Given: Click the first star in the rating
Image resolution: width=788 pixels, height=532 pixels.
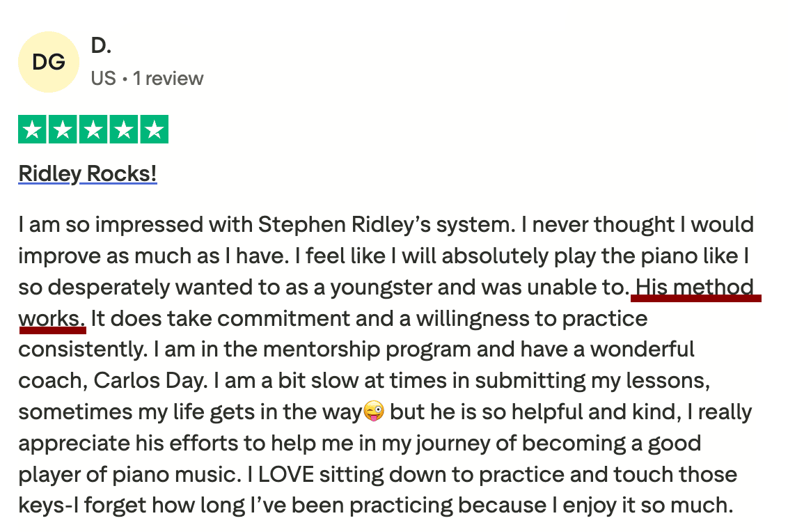Looking at the screenshot, I should coord(31,130).
